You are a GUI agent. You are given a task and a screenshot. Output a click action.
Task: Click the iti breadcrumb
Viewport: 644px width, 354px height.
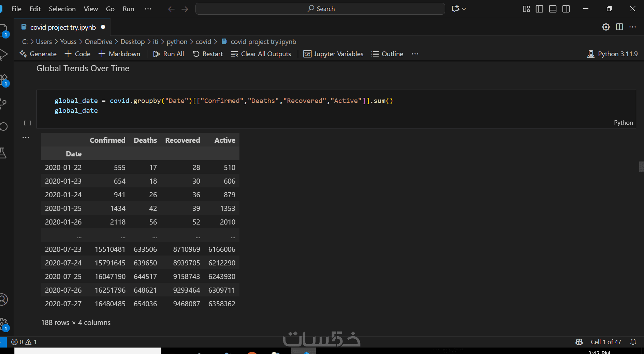(156, 42)
